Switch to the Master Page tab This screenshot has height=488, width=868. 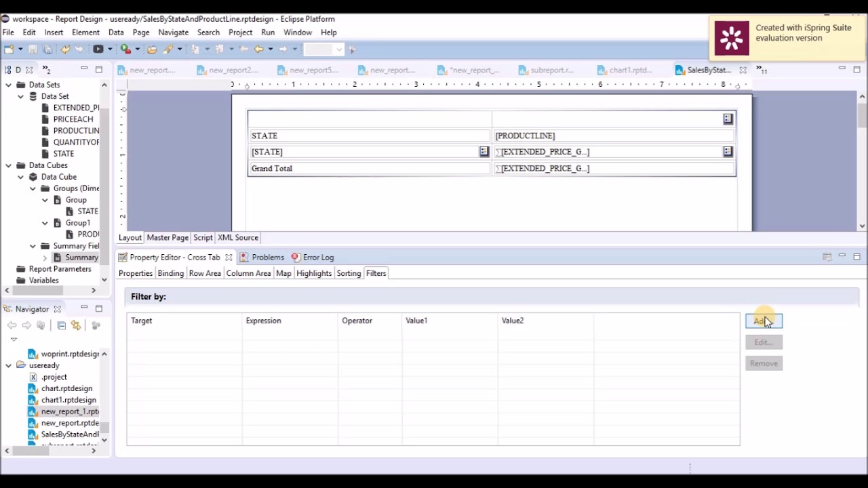[167, 238]
